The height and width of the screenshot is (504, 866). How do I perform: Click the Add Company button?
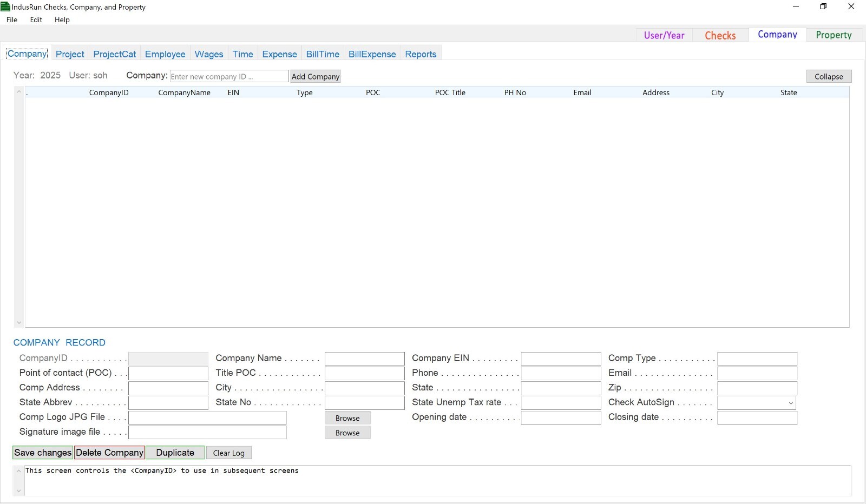(x=316, y=76)
